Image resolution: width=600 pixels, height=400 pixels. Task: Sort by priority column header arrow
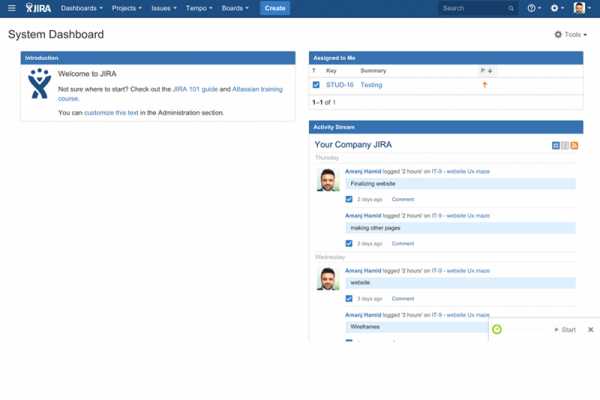[486, 70]
